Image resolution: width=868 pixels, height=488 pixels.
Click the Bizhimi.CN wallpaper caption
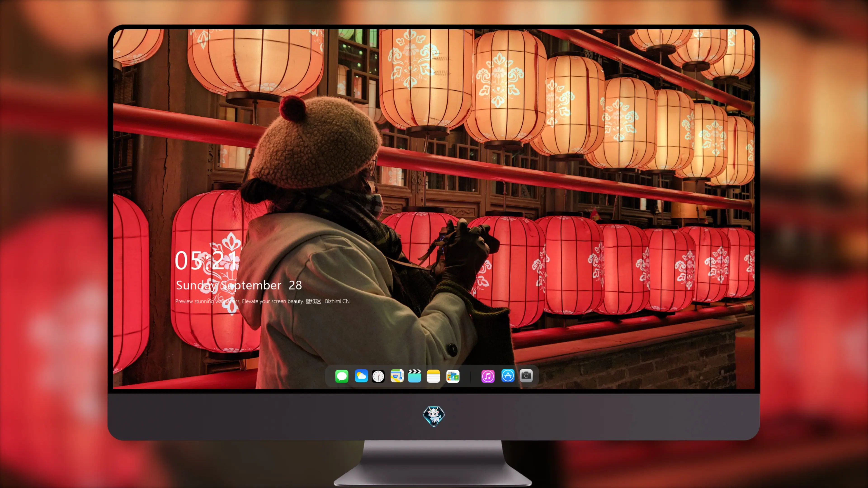click(262, 301)
